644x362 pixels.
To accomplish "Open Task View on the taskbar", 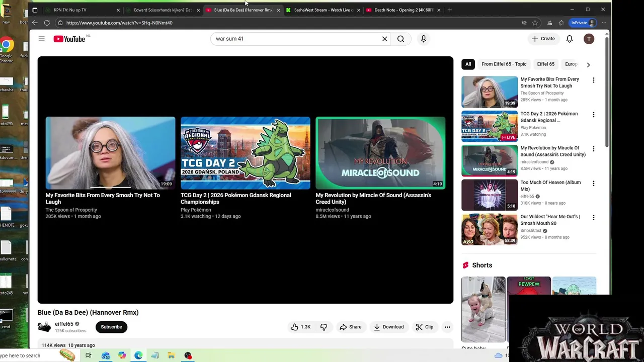I will (x=89, y=355).
